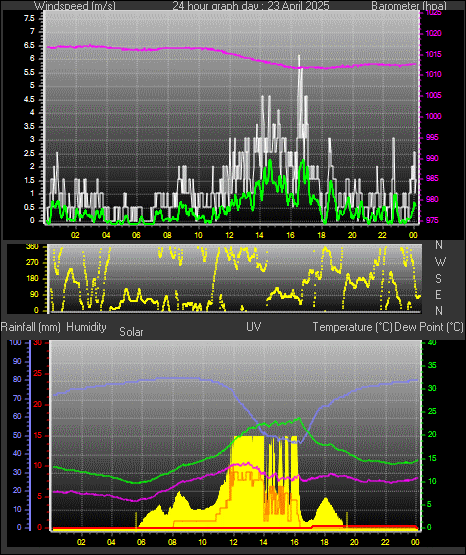Viewport: 466px width, 555px height.
Task: Click the 975 barometer scale value
Action: tap(432, 220)
